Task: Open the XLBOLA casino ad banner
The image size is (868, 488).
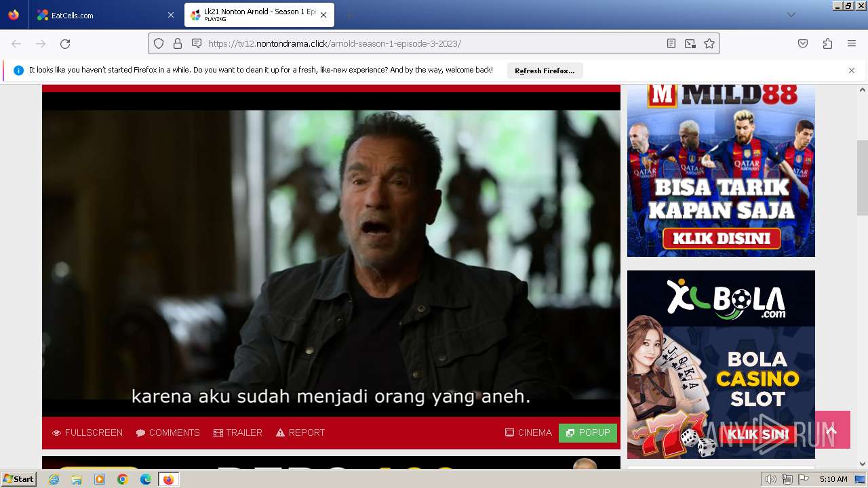Action: (721, 365)
